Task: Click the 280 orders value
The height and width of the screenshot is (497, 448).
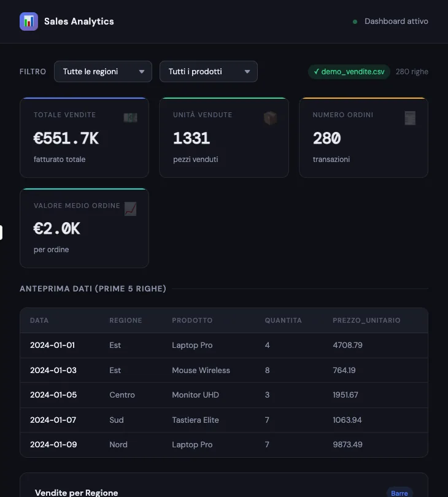Action: 327,138
